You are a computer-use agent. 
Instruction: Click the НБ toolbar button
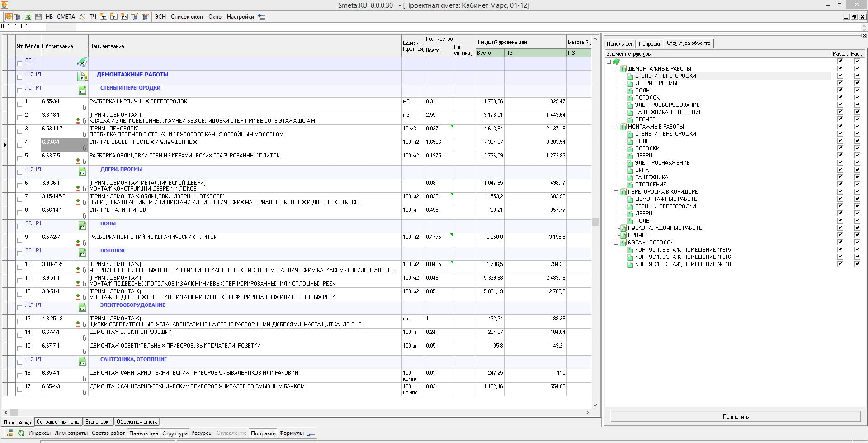coord(49,17)
